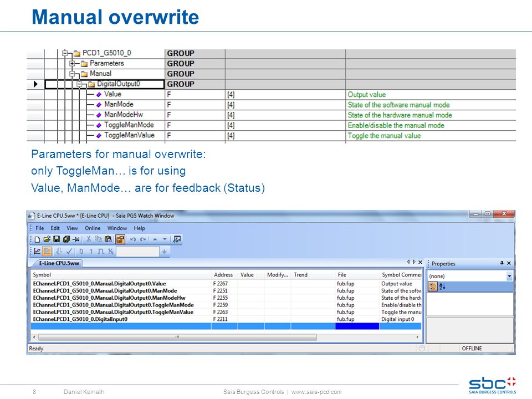Select the ManMode symbol in tree
This screenshot has width=532, height=399.
tap(119, 105)
